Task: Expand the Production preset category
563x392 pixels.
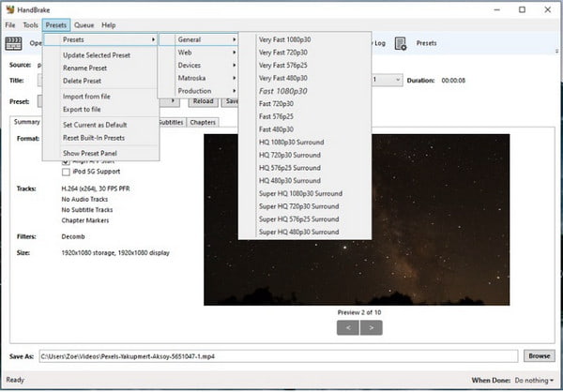Action: click(198, 91)
